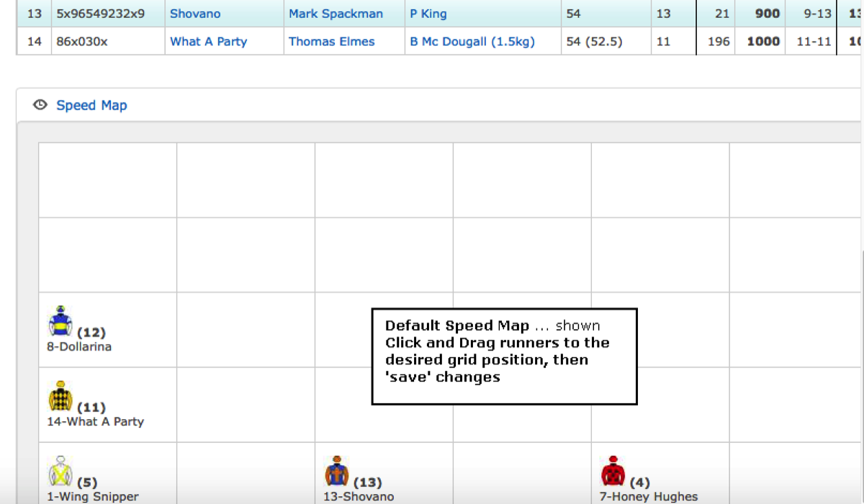The image size is (864, 504).
Task: Click the 7-Honey Hughes runner label
Action: pyautogui.click(x=648, y=496)
